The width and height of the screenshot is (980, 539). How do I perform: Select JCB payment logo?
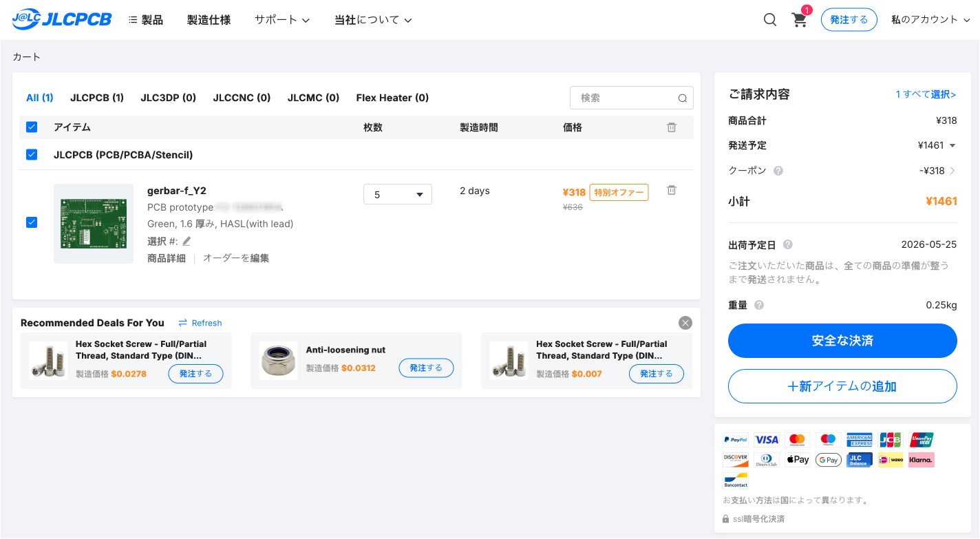point(891,439)
